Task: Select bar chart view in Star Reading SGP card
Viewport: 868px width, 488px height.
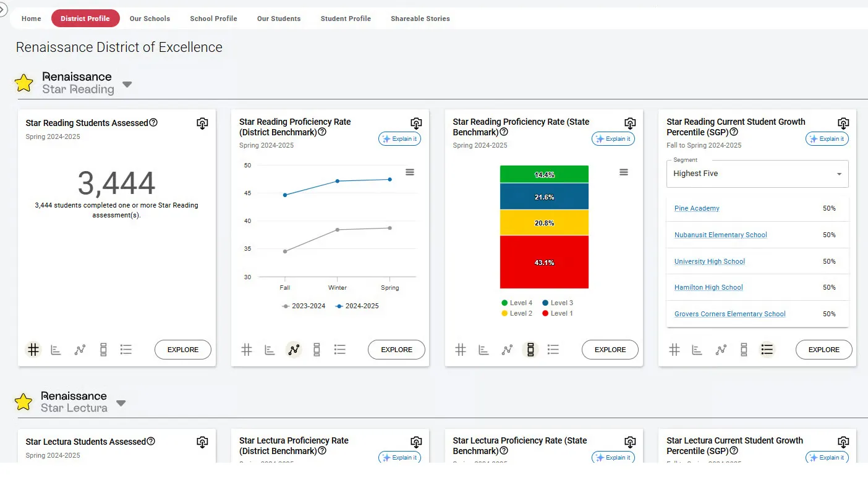Action: click(697, 350)
